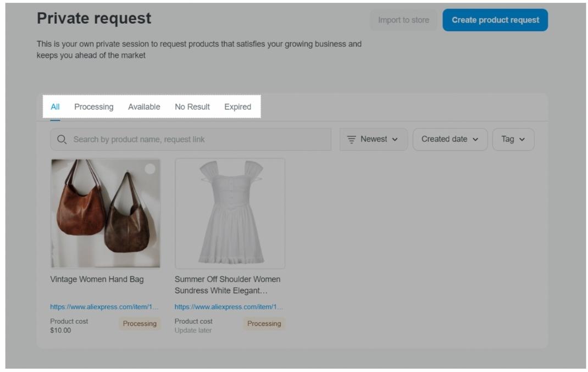Click the Vintage Women Hand Bag title
Viewport: 588px width, 372px height.
[x=97, y=280]
